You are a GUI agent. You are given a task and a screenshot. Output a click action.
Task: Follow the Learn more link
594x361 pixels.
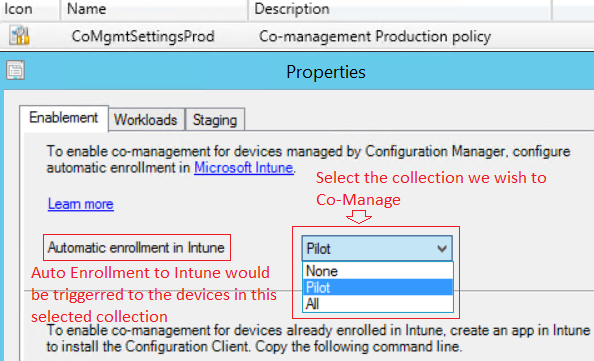(x=81, y=204)
